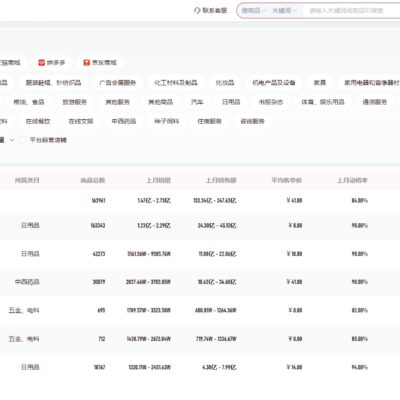Select the 京东商城 platform icon

(x=87, y=63)
